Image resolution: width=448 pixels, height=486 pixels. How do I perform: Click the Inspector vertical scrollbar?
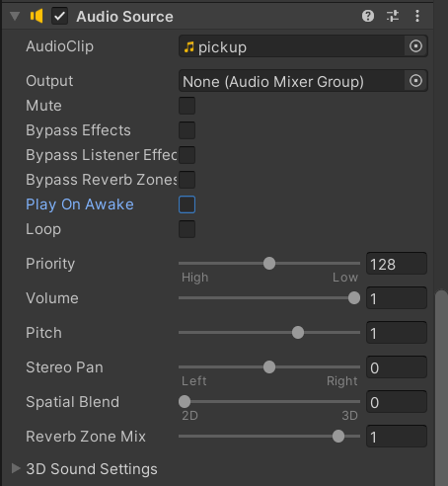[441, 388]
